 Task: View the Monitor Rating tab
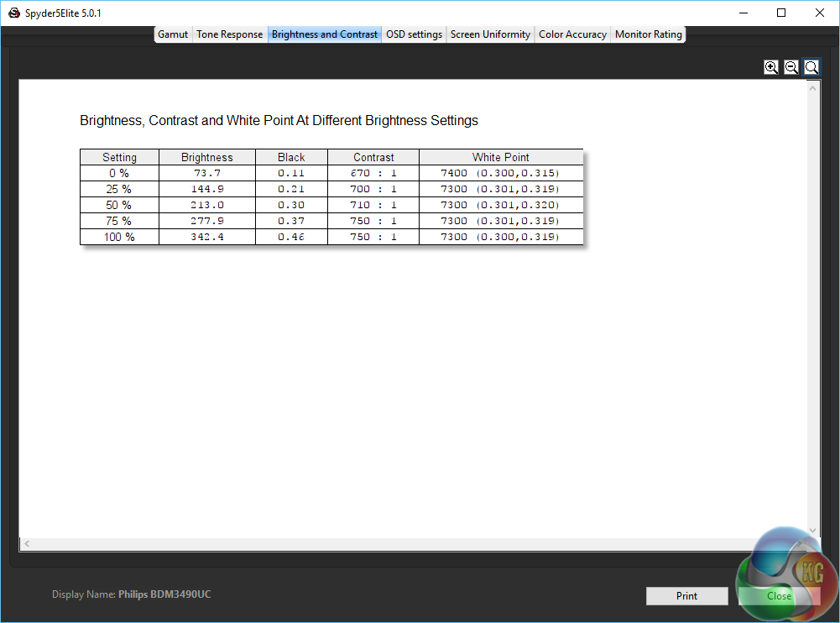click(648, 34)
